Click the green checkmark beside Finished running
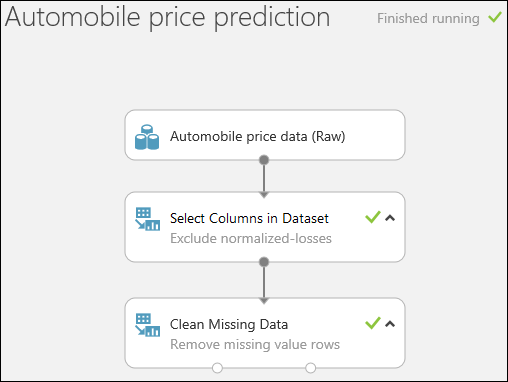This screenshot has height=382, width=508. coord(495,17)
